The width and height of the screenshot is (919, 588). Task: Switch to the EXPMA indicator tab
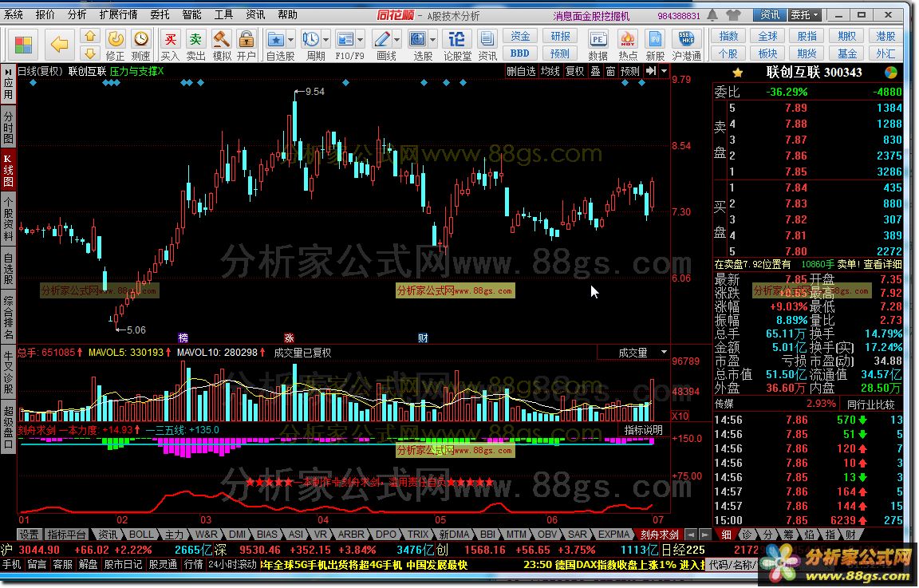pos(613,535)
